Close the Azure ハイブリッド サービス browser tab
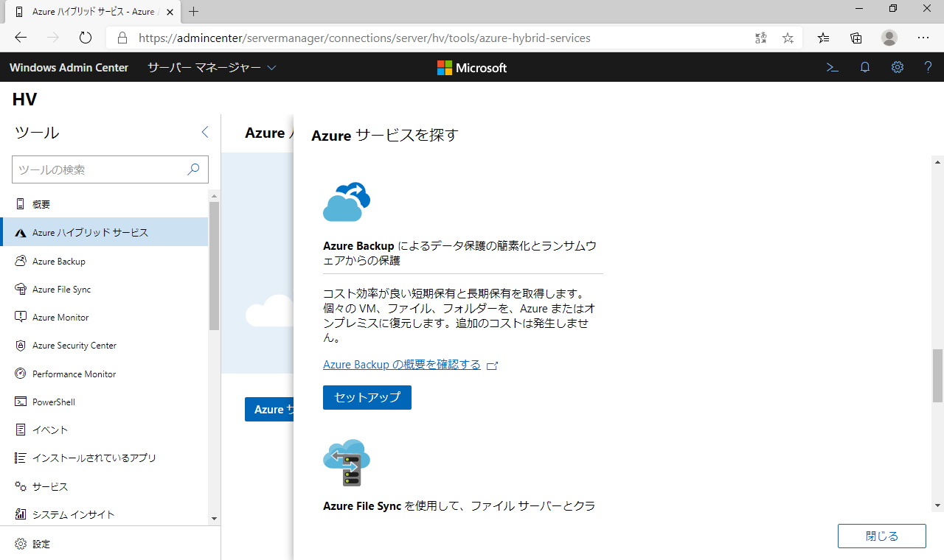Screen dimensions: 944x560 pos(170,12)
